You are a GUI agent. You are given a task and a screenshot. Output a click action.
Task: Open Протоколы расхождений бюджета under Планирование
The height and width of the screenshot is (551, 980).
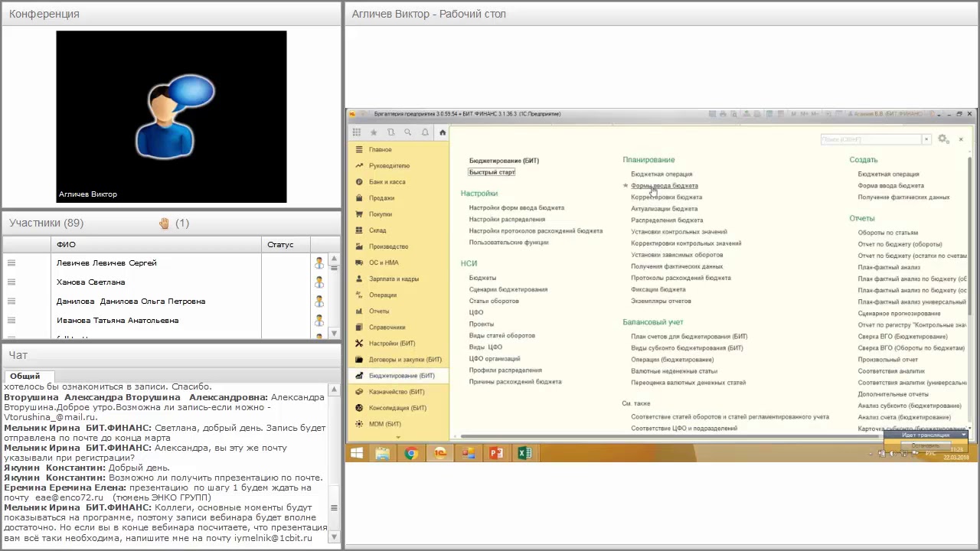pyautogui.click(x=681, y=278)
